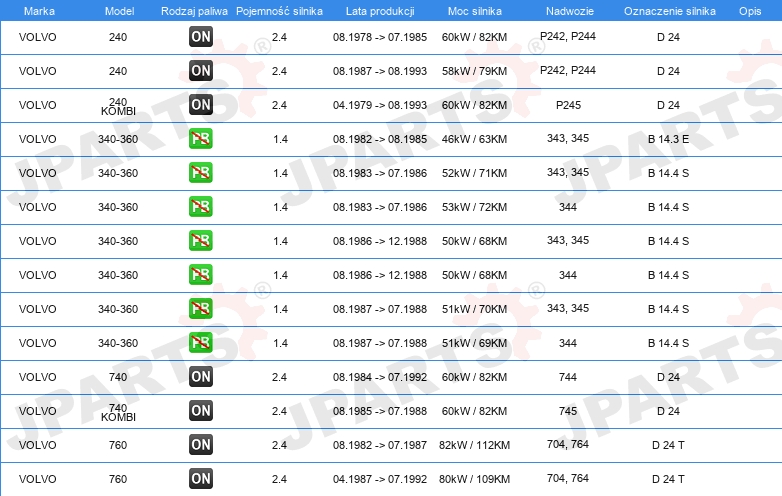
Task: Click the green PB icon in the 51kW / 70KM row
Action: pos(201,309)
